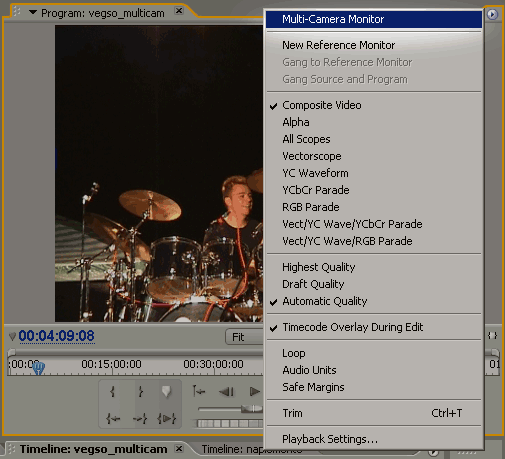Select YC Waveform view
The width and height of the screenshot is (505, 459).
(x=374, y=173)
